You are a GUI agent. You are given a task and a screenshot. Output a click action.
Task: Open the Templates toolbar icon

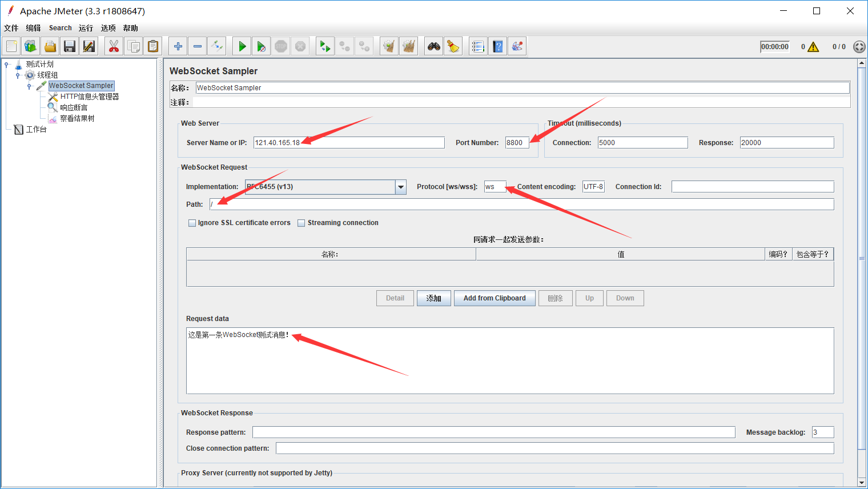click(x=31, y=46)
